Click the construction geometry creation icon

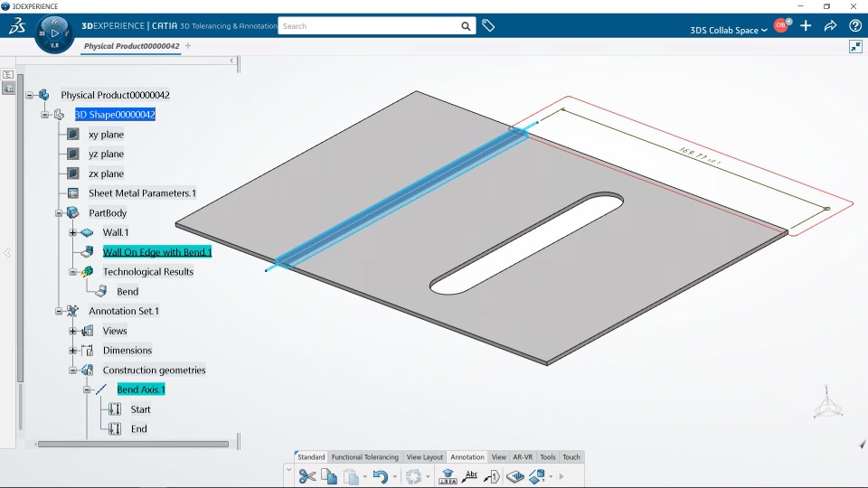536,476
